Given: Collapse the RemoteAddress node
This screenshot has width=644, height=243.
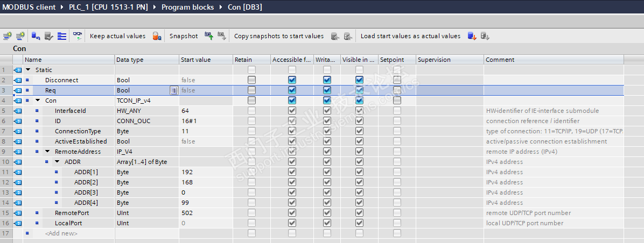Looking at the screenshot, I should point(47,152).
